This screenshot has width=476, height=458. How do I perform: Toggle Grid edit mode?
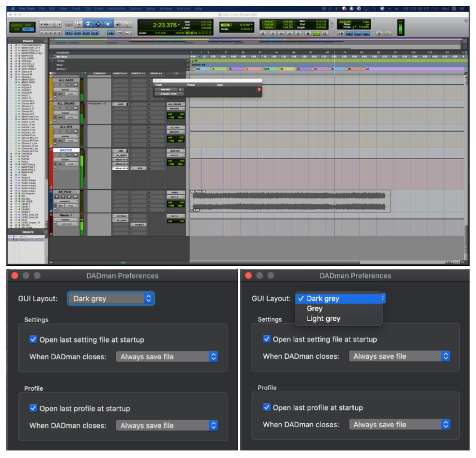tap(28, 29)
